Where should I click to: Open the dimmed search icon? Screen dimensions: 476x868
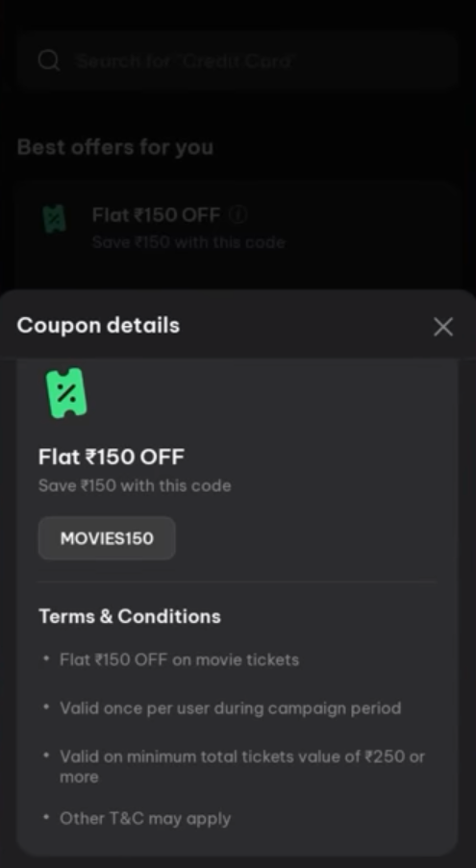click(49, 60)
